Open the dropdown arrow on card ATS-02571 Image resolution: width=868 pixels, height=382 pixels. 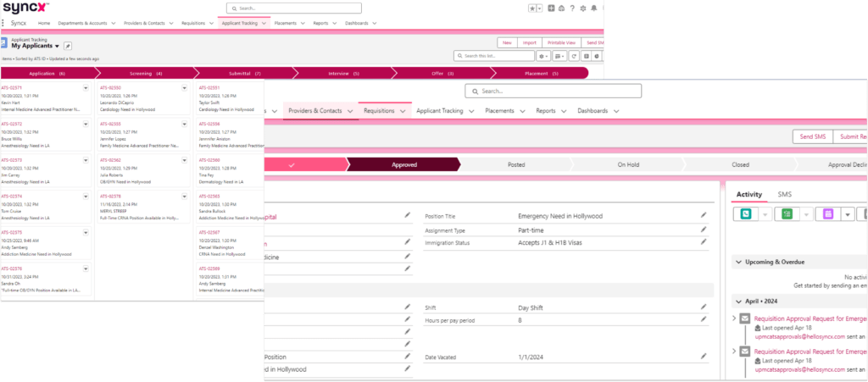pos(86,88)
